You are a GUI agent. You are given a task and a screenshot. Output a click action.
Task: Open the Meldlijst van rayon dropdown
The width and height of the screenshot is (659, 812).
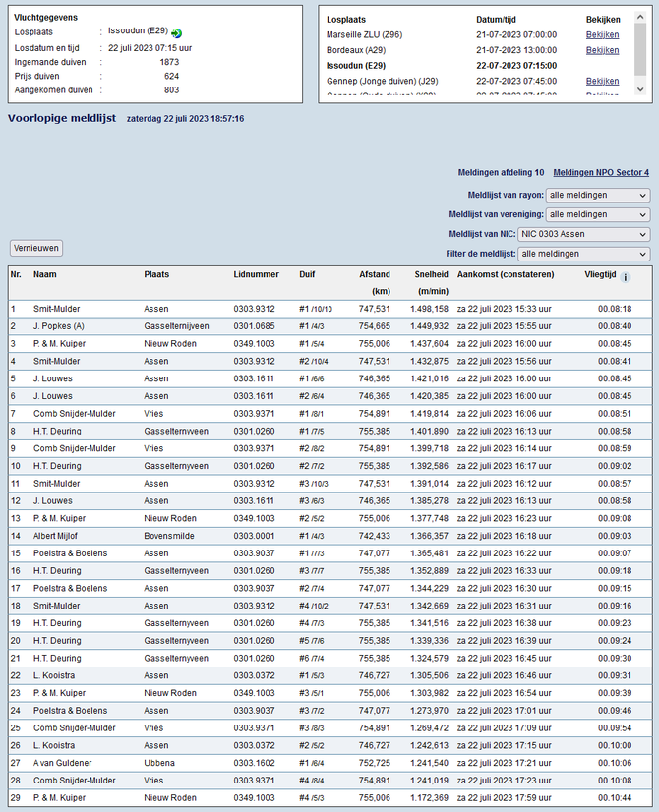click(598, 196)
